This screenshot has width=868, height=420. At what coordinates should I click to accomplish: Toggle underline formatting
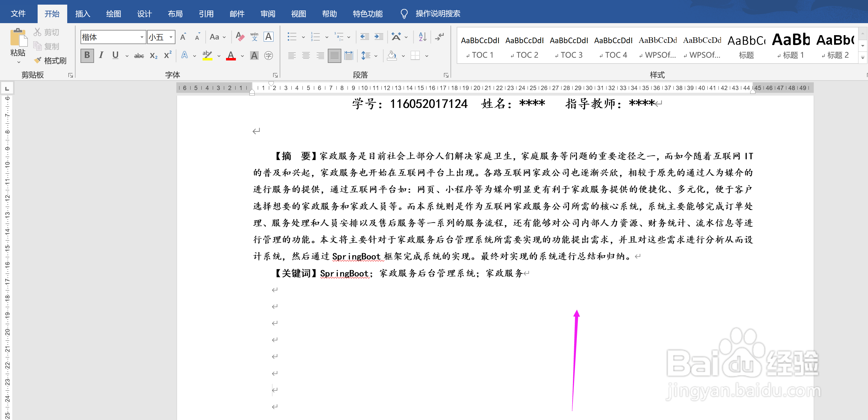pos(115,55)
